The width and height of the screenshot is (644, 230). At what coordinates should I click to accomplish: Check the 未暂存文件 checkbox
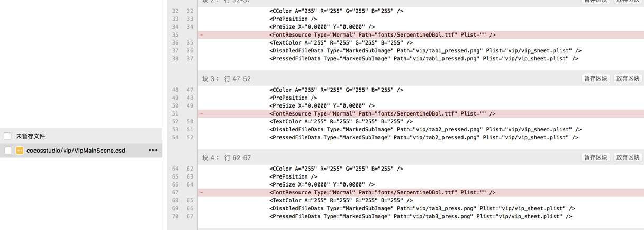8,136
